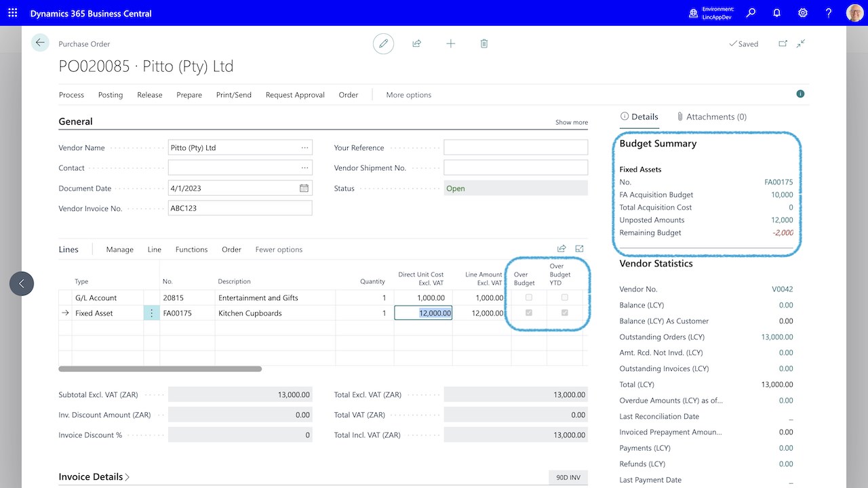The height and width of the screenshot is (488, 868).
Task: Show More options in action bar
Action: pyautogui.click(x=409, y=95)
